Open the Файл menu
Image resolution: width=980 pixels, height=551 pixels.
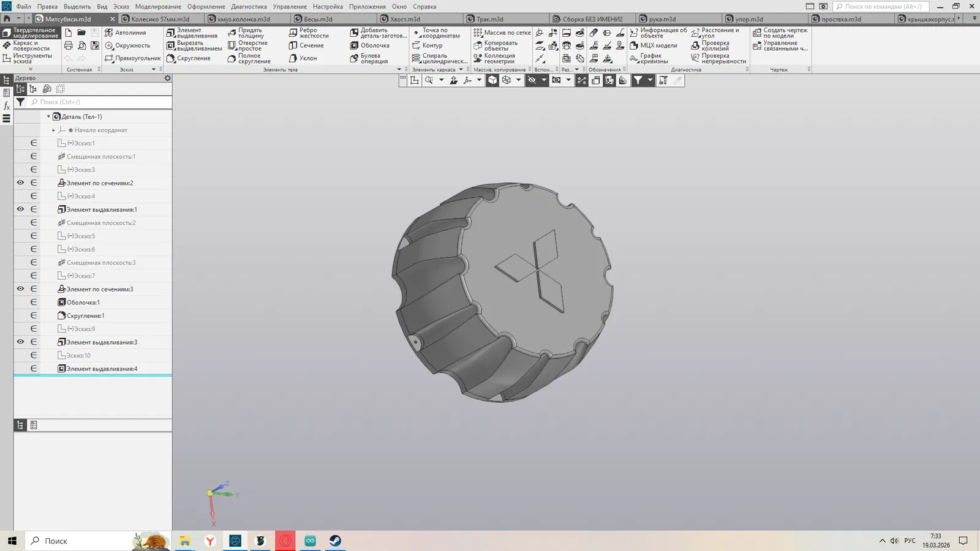click(x=23, y=6)
